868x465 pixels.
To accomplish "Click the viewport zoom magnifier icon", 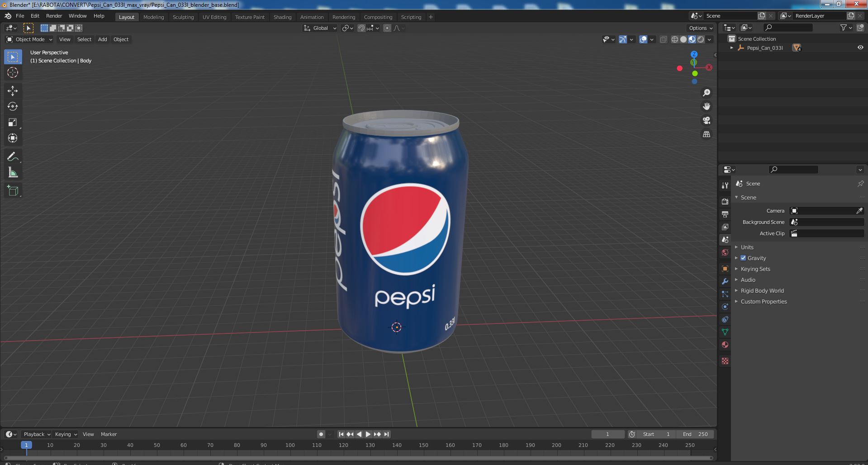I will click(x=706, y=93).
